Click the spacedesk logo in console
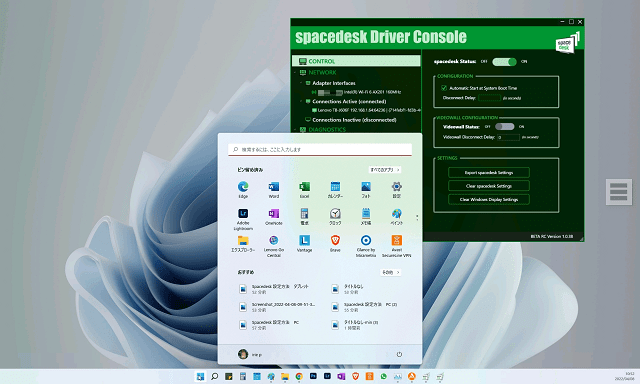The image size is (640, 384). pyautogui.click(x=567, y=42)
